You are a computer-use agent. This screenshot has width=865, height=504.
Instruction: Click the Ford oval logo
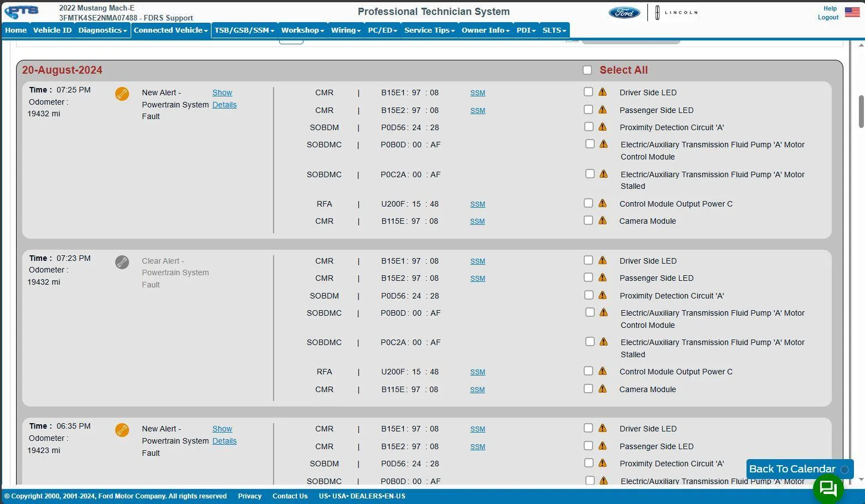(624, 12)
